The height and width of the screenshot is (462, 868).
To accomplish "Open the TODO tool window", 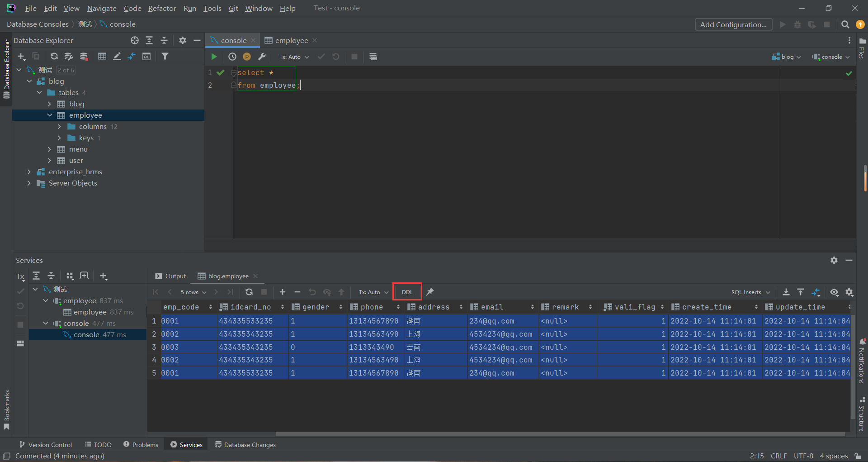I will coord(98,444).
